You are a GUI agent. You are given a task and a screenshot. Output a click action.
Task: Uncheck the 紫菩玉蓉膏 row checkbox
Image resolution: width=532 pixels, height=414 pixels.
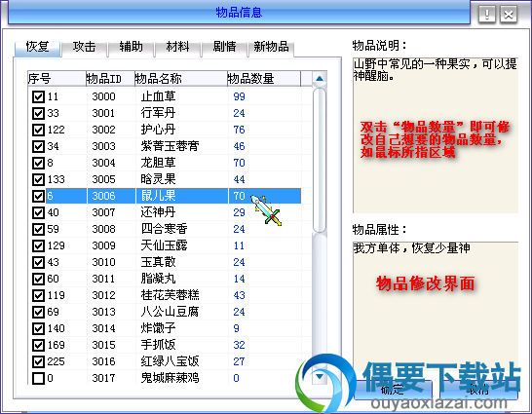[x=38, y=146]
